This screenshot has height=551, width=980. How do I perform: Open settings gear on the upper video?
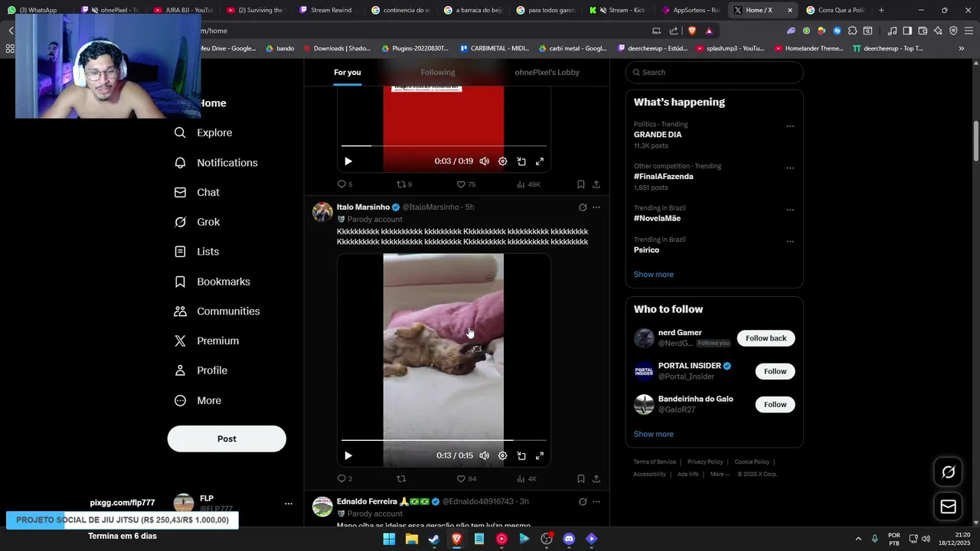tap(503, 161)
